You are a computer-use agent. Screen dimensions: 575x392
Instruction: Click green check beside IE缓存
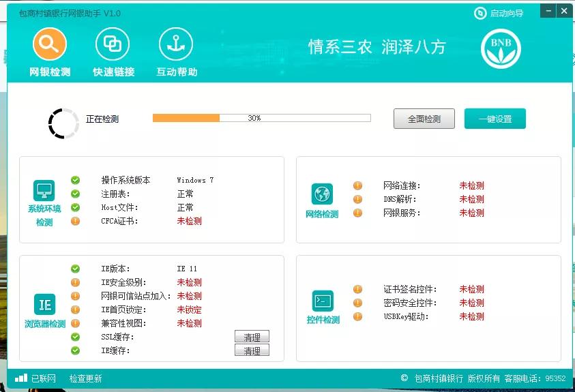coord(75,350)
